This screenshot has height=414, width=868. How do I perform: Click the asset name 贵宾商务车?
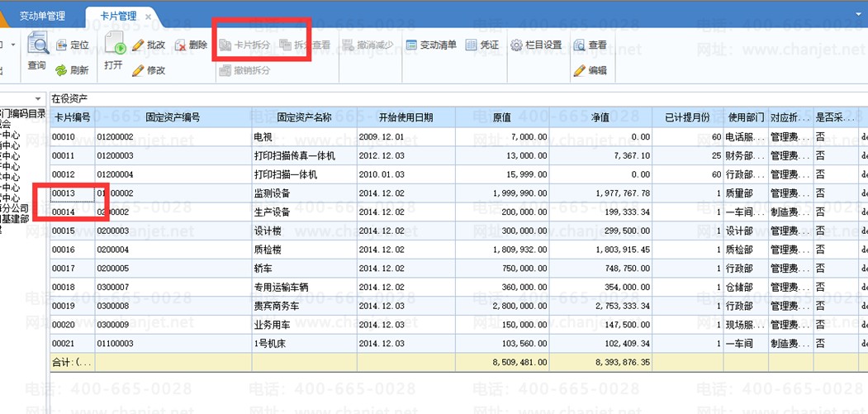tap(276, 306)
